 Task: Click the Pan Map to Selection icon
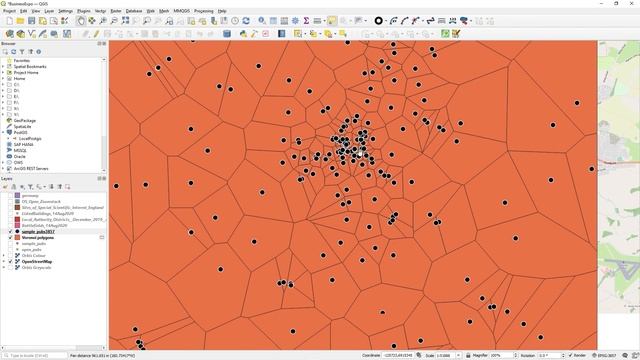pyautogui.click(x=92, y=21)
